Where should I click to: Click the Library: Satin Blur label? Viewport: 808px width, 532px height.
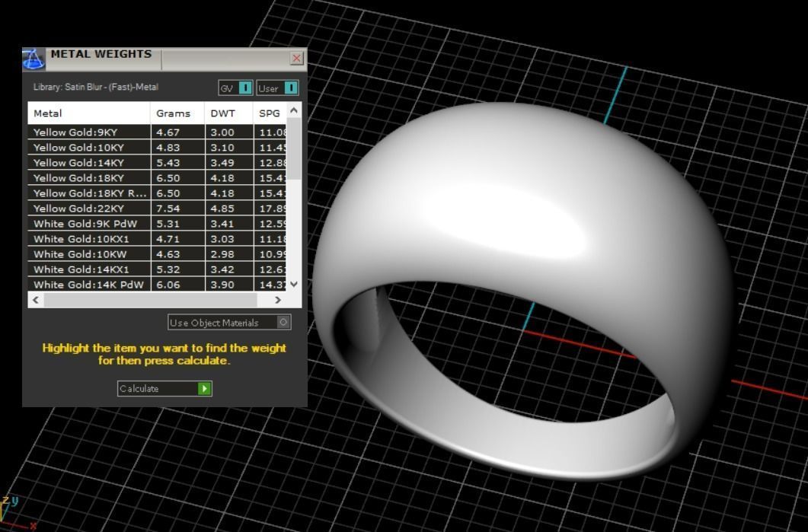(x=95, y=87)
